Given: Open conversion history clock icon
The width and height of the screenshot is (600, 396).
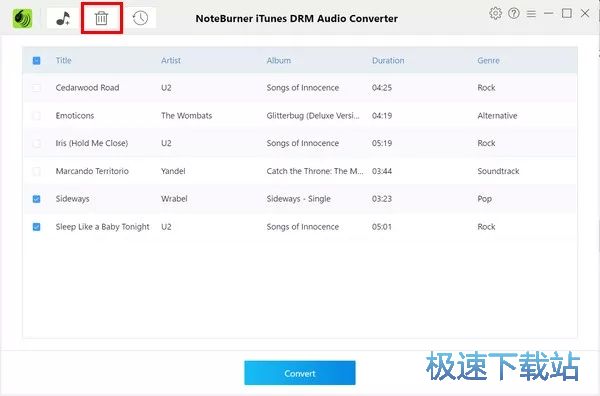Looking at the screenshot, I should coord(140,18).
